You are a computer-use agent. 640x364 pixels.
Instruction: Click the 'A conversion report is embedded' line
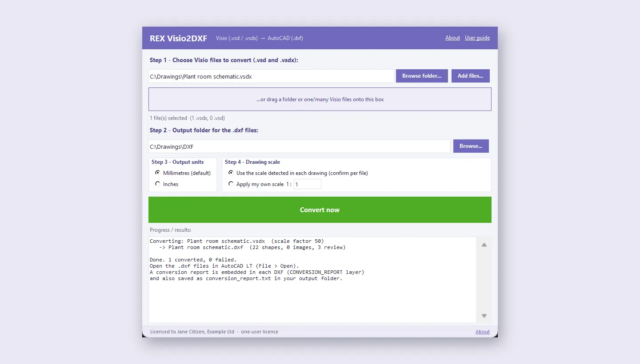pos(257,272)
